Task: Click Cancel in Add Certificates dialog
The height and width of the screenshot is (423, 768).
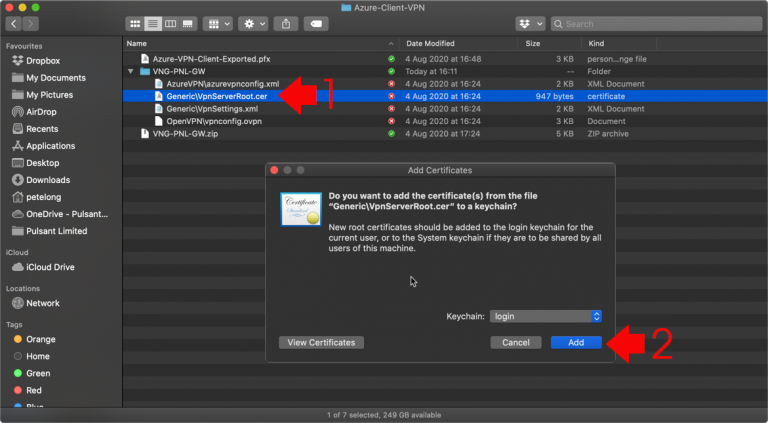Action: pos(516,342)
